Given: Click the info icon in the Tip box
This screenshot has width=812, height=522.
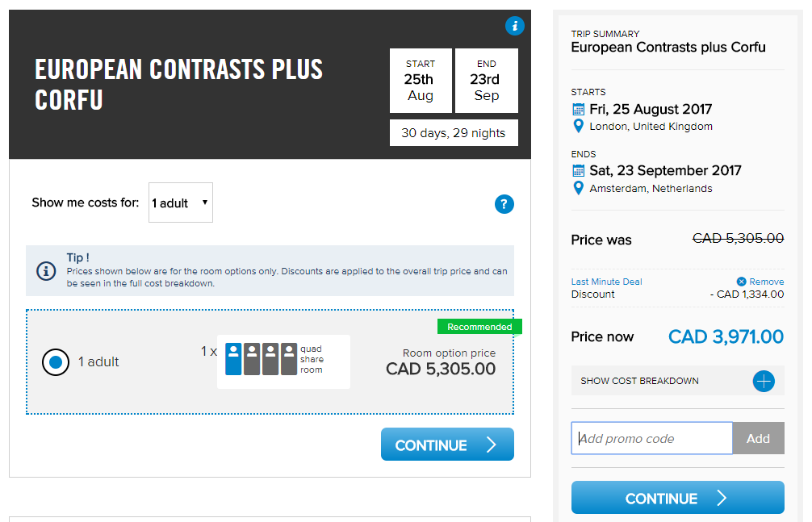Looking at the screenshot, I should [x=47, y=270].
